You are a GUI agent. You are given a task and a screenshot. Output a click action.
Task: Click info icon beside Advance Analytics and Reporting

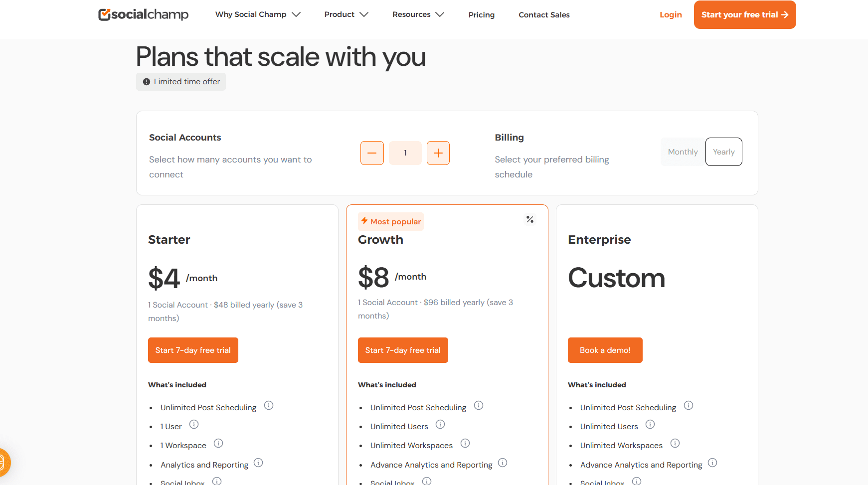point(503,463)
